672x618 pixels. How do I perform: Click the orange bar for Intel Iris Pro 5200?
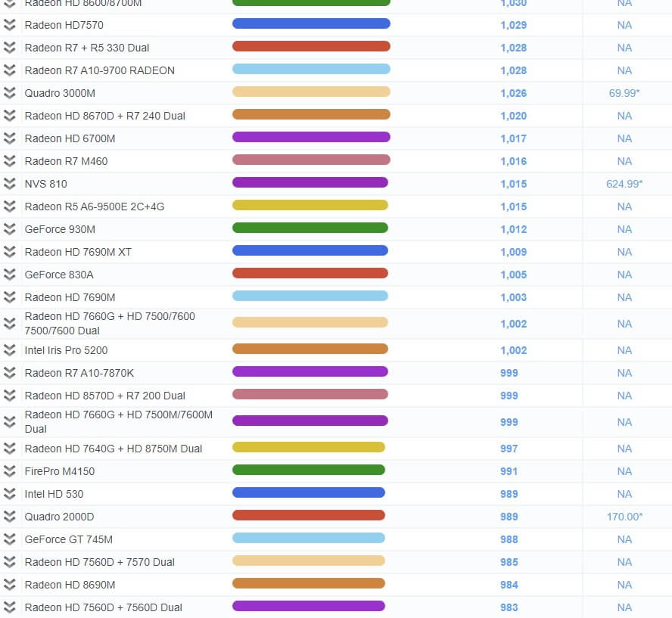coord(310,349)
